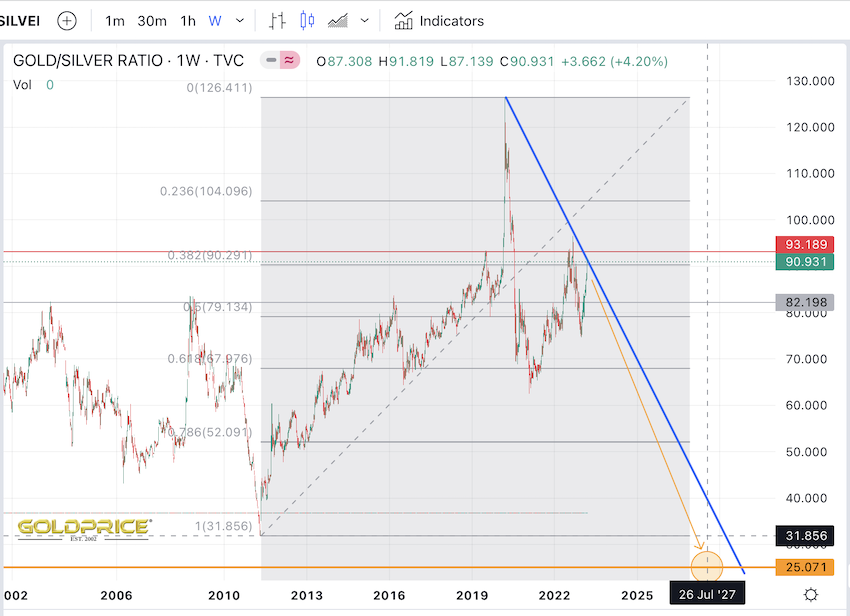
Task: Click the GoldPrice logo watermark
Action: [84, 527]
